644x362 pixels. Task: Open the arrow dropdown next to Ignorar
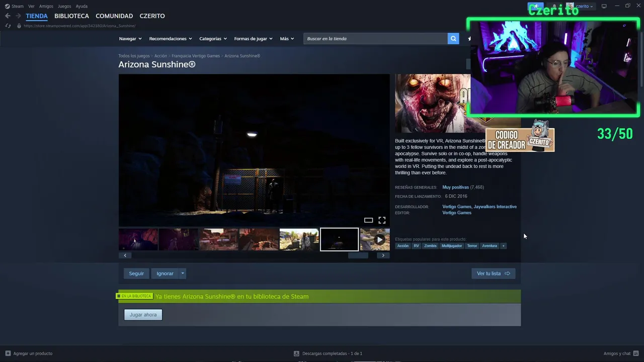click(183, 274)
